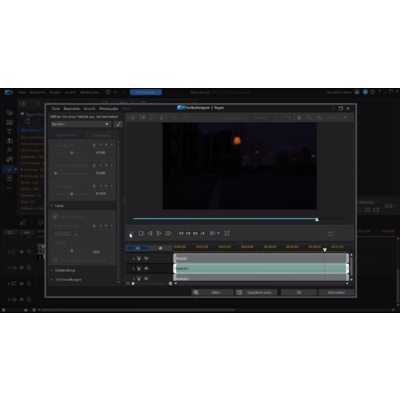Viewport: 400px width, 400px height.
Task: Click the second tool in designer toolbar
Action: tap(143, 117)
